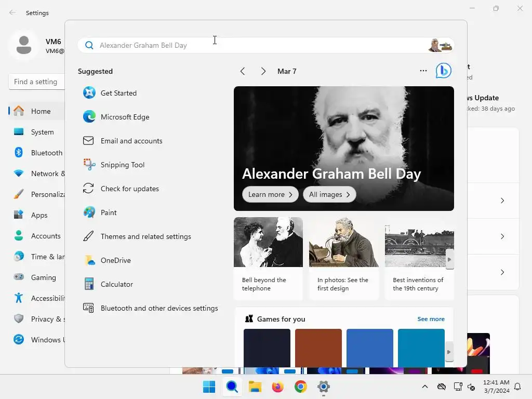Open the brown game tile
The image size is (532, 399).
tap(318, 348)
